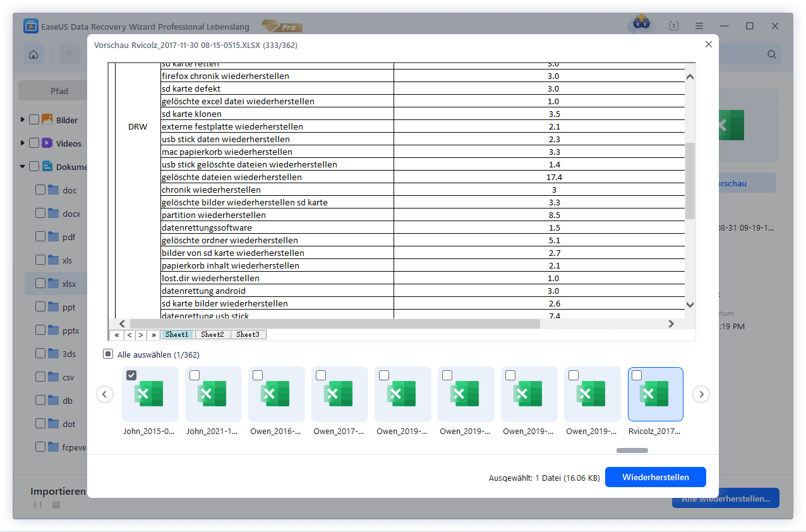Click the 'partition wiederherstellen' cell
Image resolution: width=806 pixels, height=532 pixels.
coord(277,215)
